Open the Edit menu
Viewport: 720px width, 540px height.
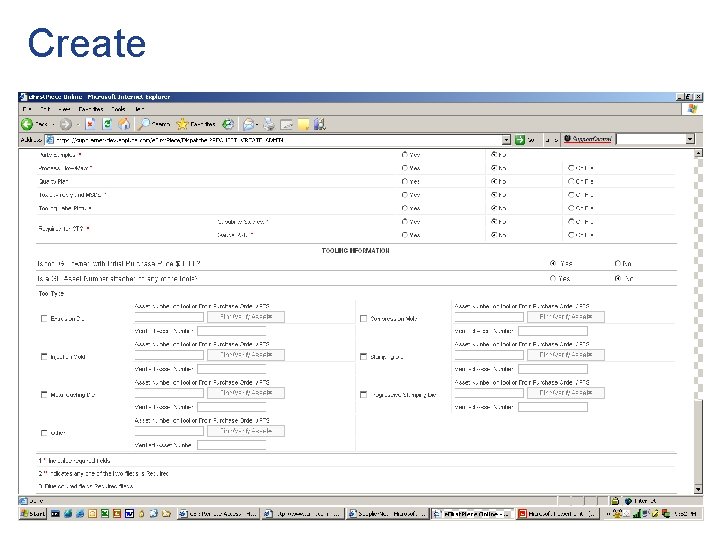pos(45,109)
